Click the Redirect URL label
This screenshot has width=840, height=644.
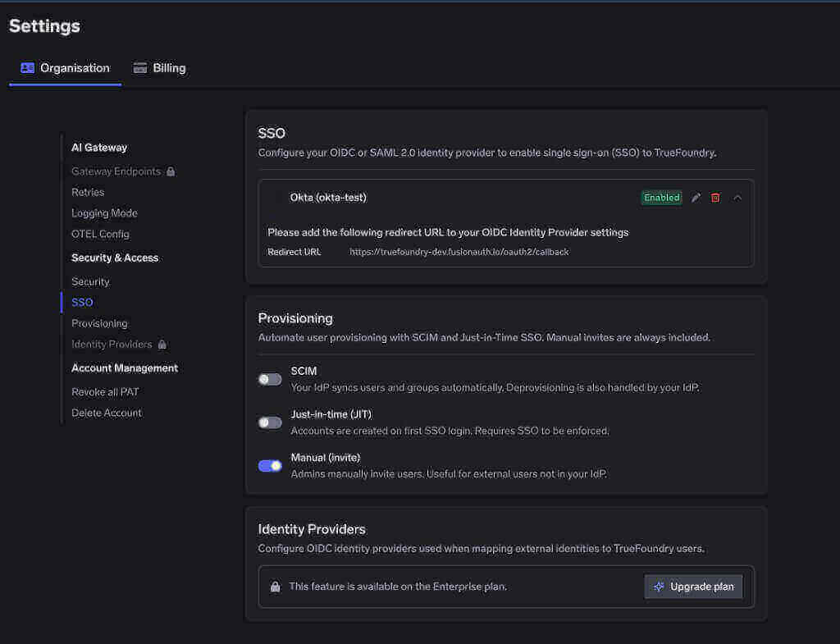tap(294, 252)
